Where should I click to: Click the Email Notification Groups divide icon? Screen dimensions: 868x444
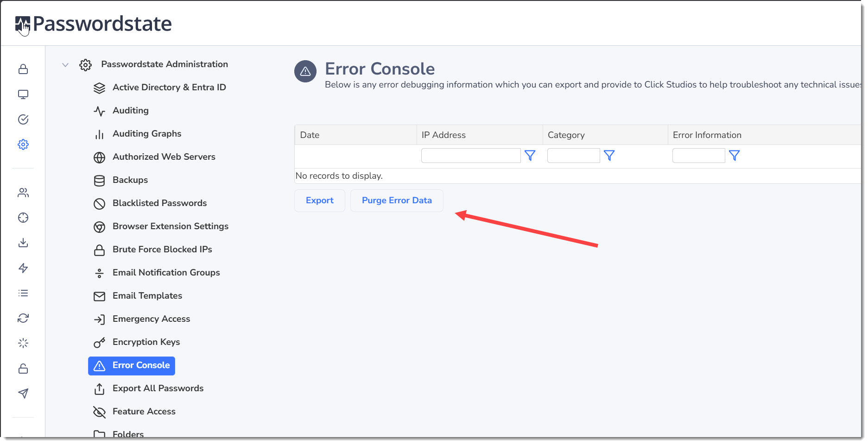click(x=99, y=273)
